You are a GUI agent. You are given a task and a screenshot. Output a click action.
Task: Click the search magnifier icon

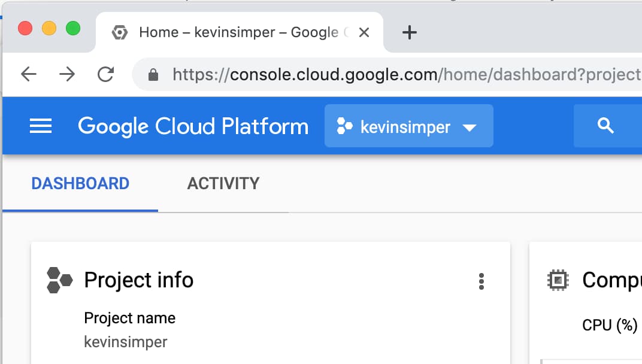605,125
